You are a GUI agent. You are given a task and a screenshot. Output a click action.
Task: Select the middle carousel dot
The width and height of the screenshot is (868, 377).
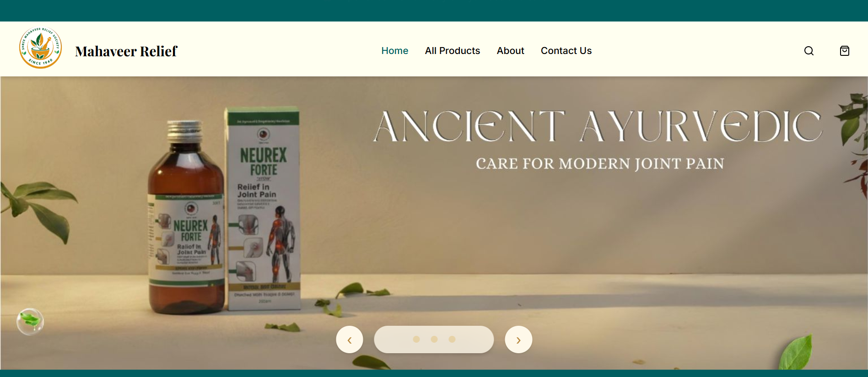[x=434, y=339]
